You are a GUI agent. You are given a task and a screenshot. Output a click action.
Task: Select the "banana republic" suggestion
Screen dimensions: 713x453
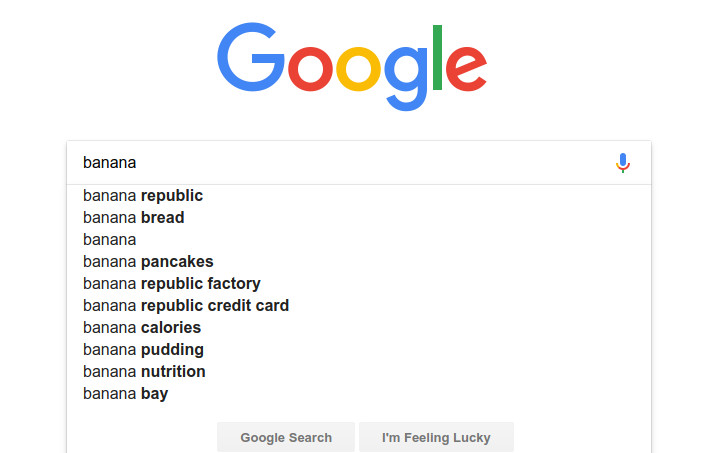(359, 196)
